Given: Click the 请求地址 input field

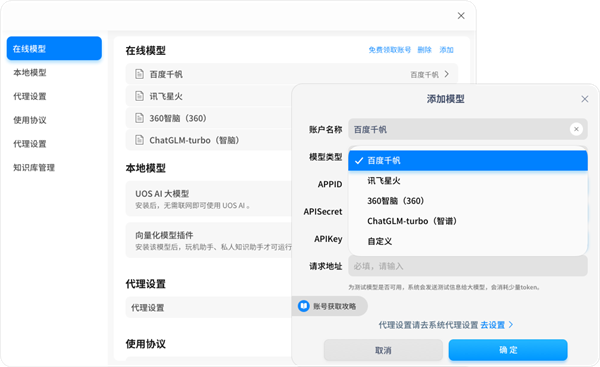Looking at the screenshot, I should coord(468,266).
